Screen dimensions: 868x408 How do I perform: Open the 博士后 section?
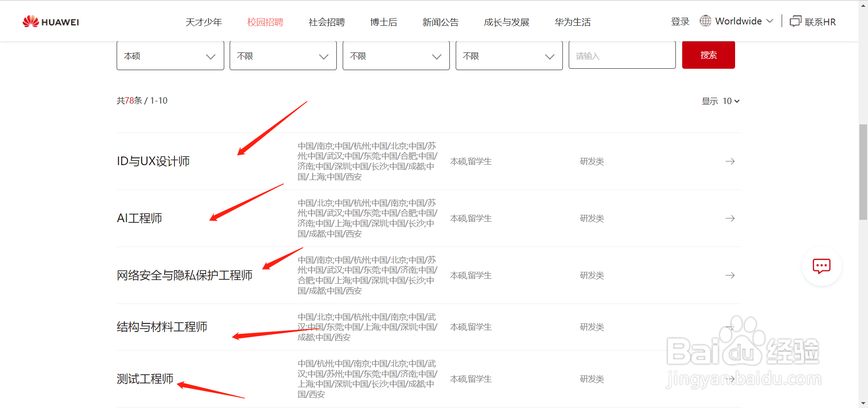tap(384, 22)
